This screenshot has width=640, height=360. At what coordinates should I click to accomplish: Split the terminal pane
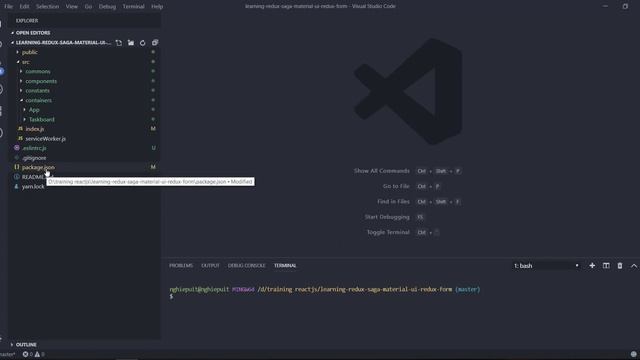(606, 266)
